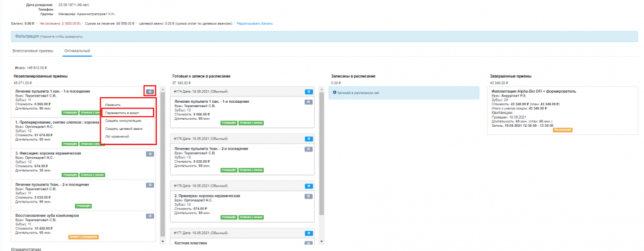Click orange Требует утверждения badge

(x=83, y=237)
